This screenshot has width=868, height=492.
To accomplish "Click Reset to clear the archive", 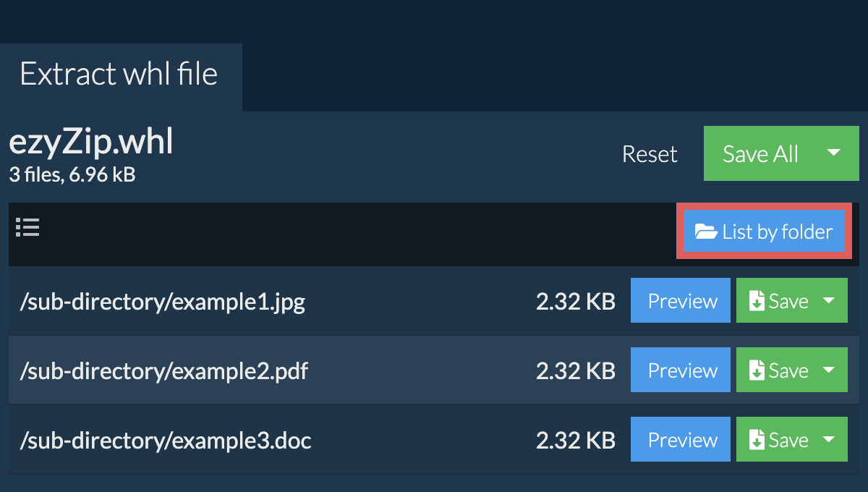I will pos(649,153).
